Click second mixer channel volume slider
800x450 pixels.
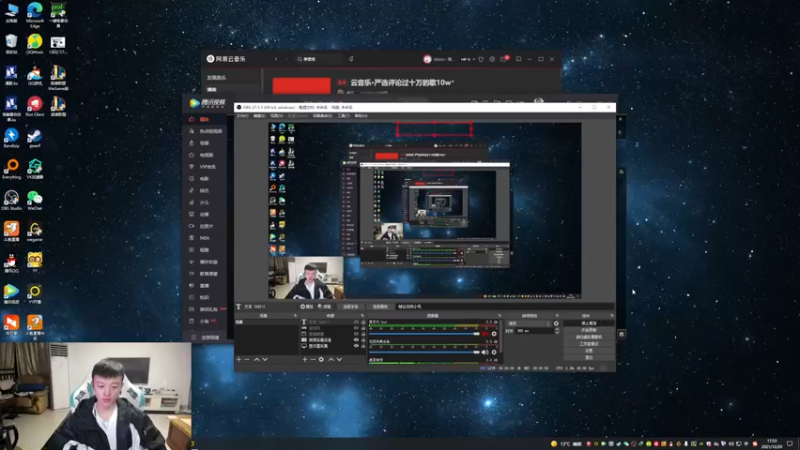click(x=424, y=352)
